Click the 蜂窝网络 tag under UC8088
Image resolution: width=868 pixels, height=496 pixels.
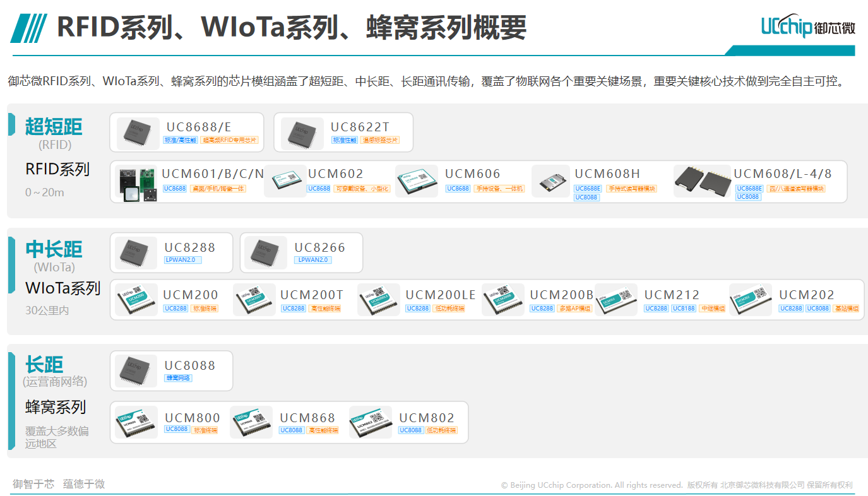tap(178, 378)
